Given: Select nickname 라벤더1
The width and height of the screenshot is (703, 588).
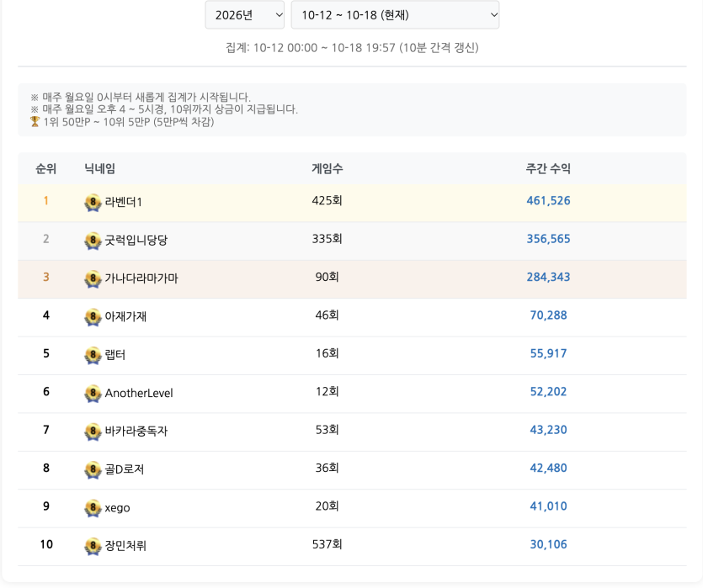Looking at the screenshot, I should [x=123, y=202].
